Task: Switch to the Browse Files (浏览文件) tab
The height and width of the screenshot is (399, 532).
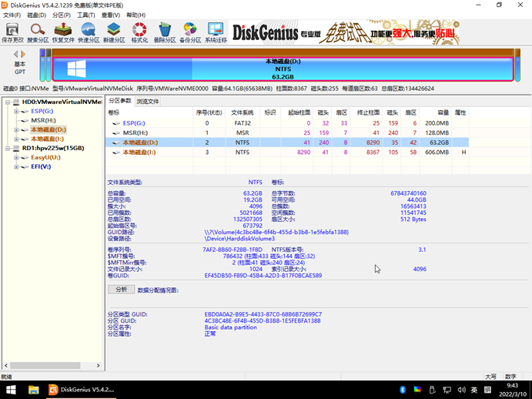Action: pos(148,101)
